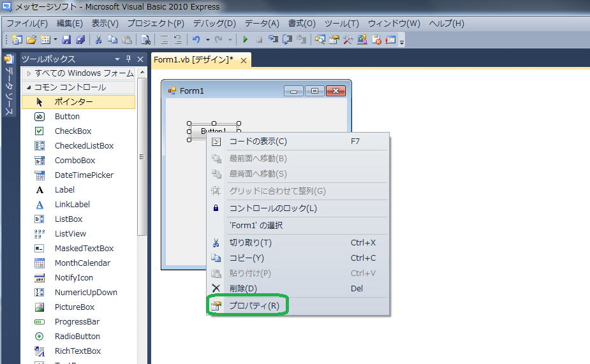
Task: Click the Save floppy disk icon
Action: [x=66, y=40]
